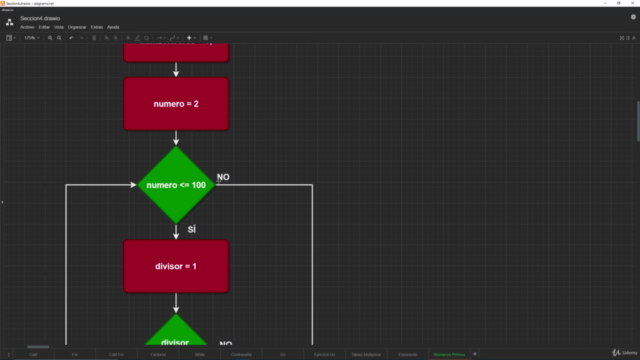This screenshot has width=640, height=360.
Task: Click the vertical scrollbar on right edge
Action: pyautogui.click(x=638, y=121)
